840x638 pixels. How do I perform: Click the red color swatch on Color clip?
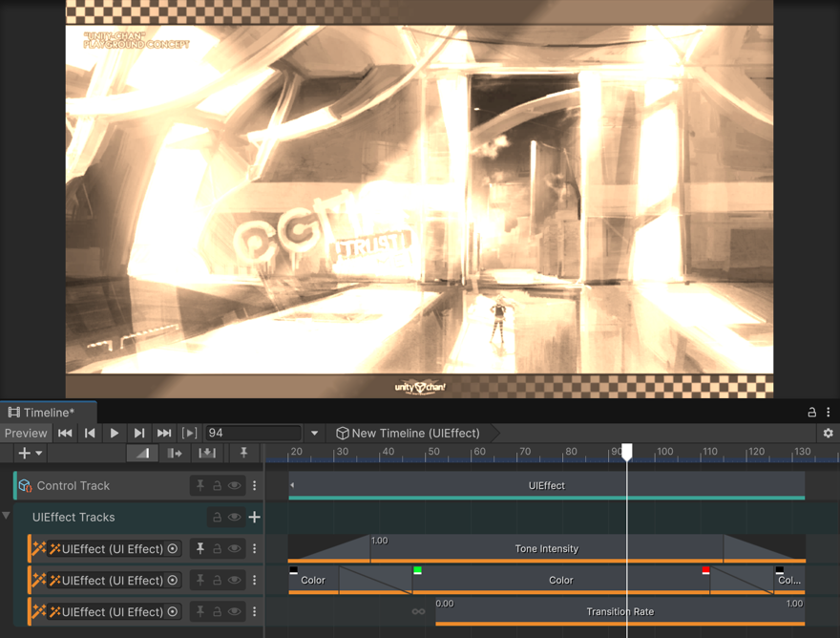(705, 570)
